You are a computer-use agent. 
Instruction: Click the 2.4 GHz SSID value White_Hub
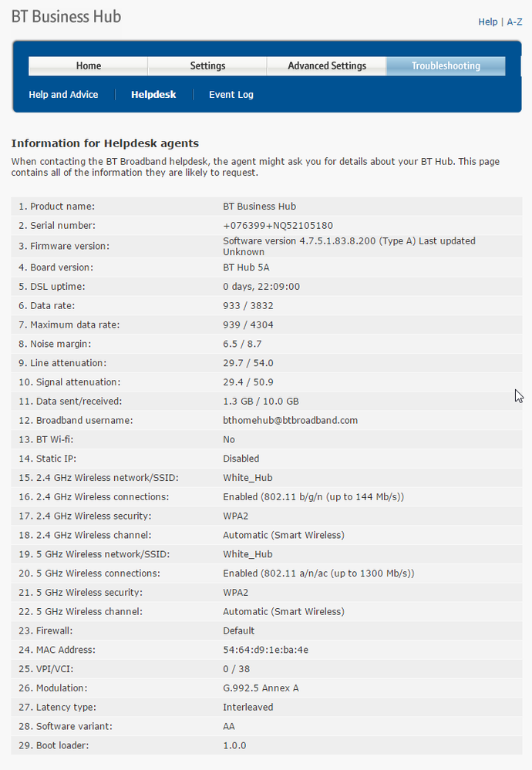click(247, 478)
